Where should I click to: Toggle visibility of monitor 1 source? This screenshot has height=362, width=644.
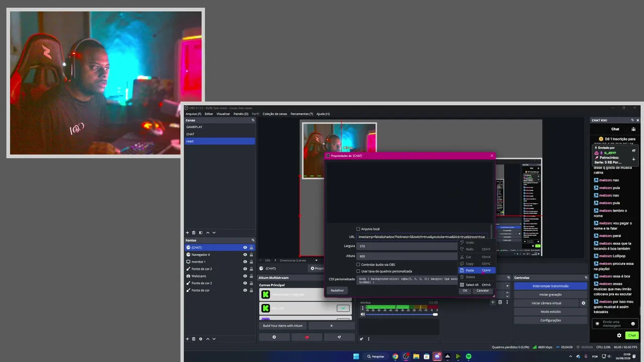245,261
